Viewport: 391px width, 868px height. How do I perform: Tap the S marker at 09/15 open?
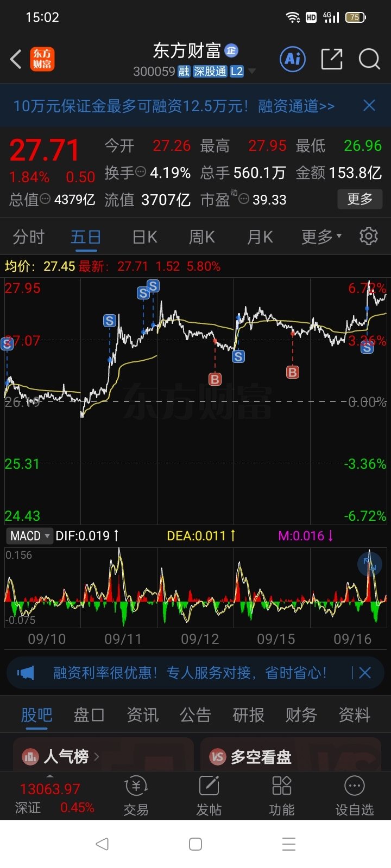point(238,356)
